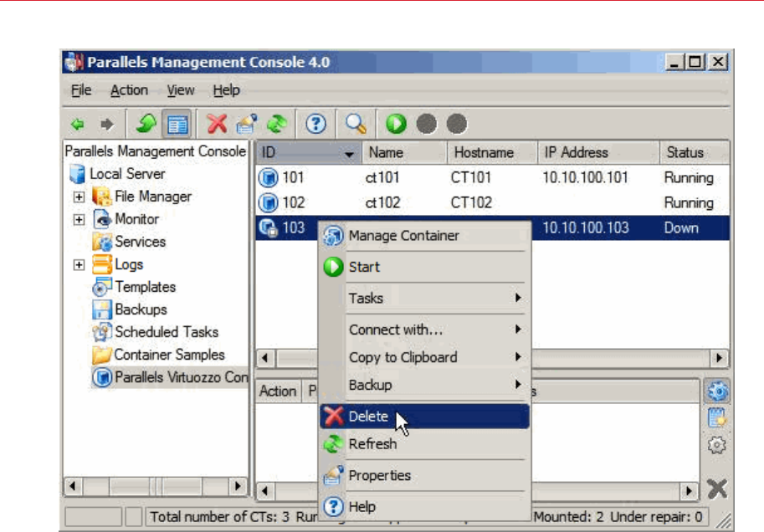Screen dimensions: 764x532
Task: Select File Manager in the tree
Action: tap(141, 197)
